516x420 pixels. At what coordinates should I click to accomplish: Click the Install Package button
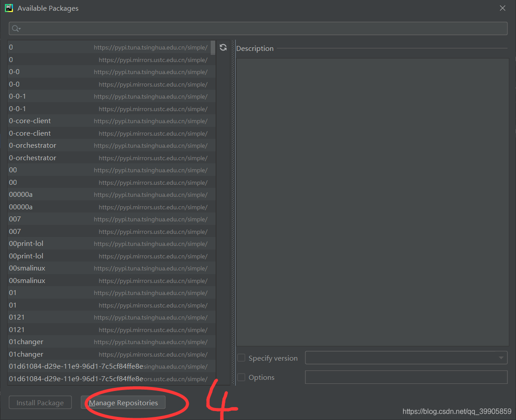(x=40, y=403)
